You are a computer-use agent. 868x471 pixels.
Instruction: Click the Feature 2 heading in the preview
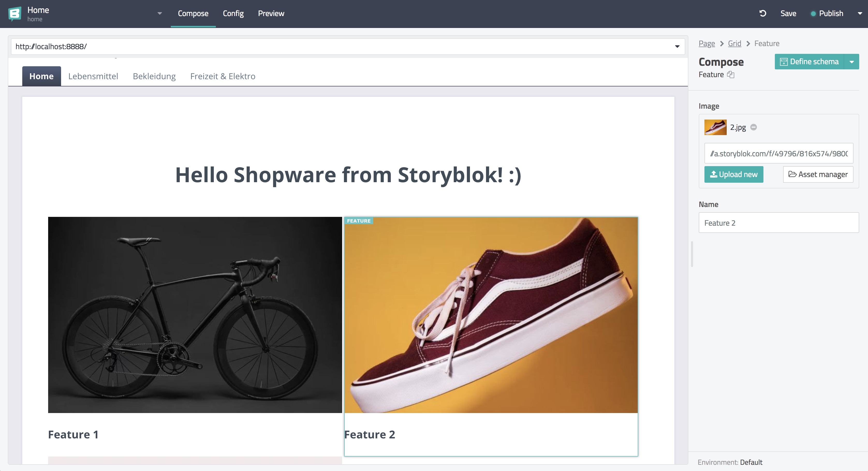(x=370, y=435)
